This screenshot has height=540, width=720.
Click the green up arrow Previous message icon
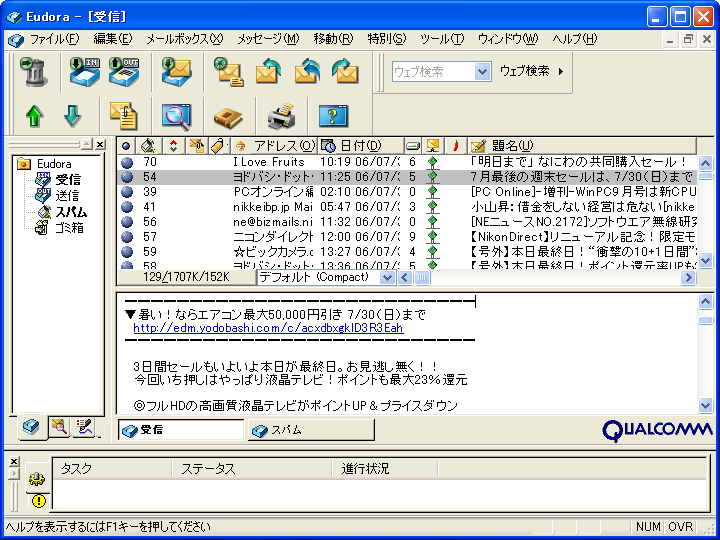[34, 116]
